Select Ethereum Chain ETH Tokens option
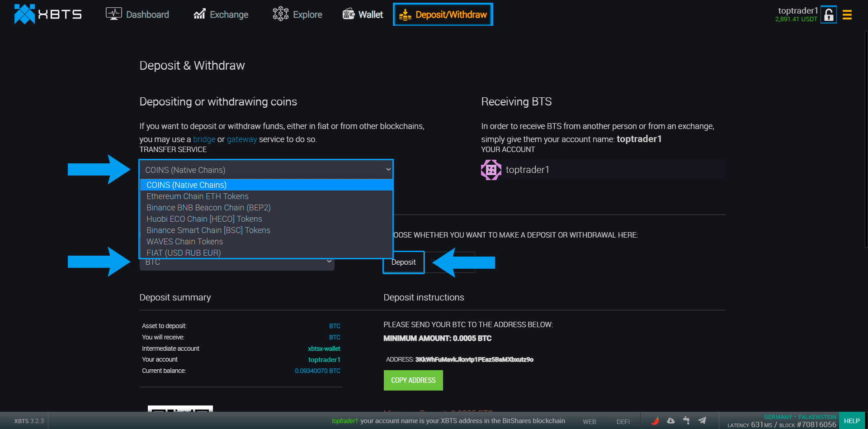The width and height of the screenshot is (868, 429). (x=198, y=196)
